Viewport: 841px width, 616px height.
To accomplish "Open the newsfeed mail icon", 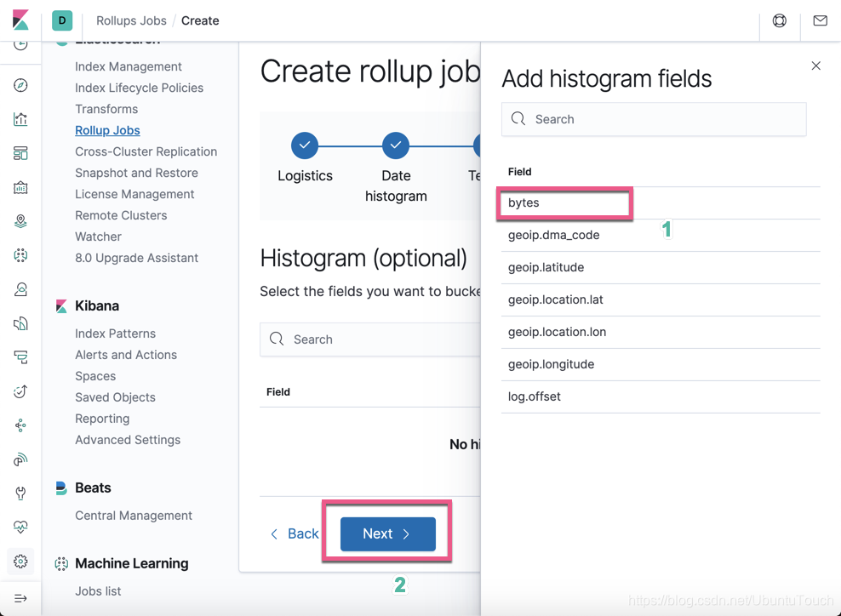I will point(820,20).
